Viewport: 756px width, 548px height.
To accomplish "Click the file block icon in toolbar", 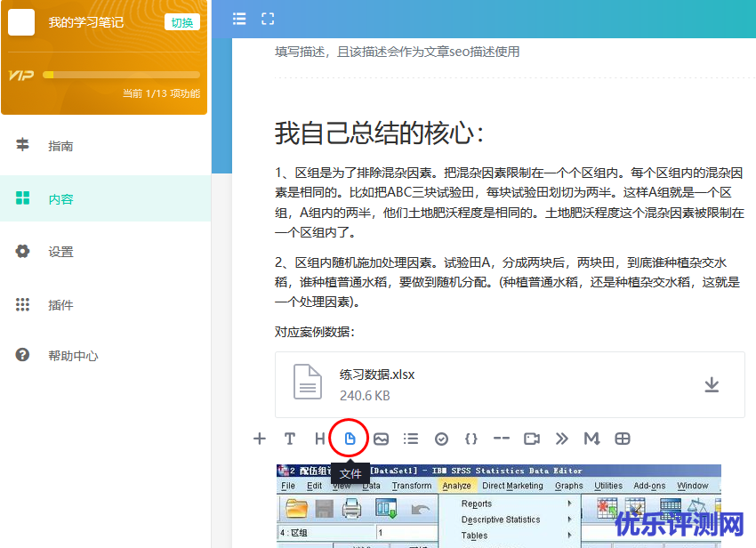I will 350,438.
